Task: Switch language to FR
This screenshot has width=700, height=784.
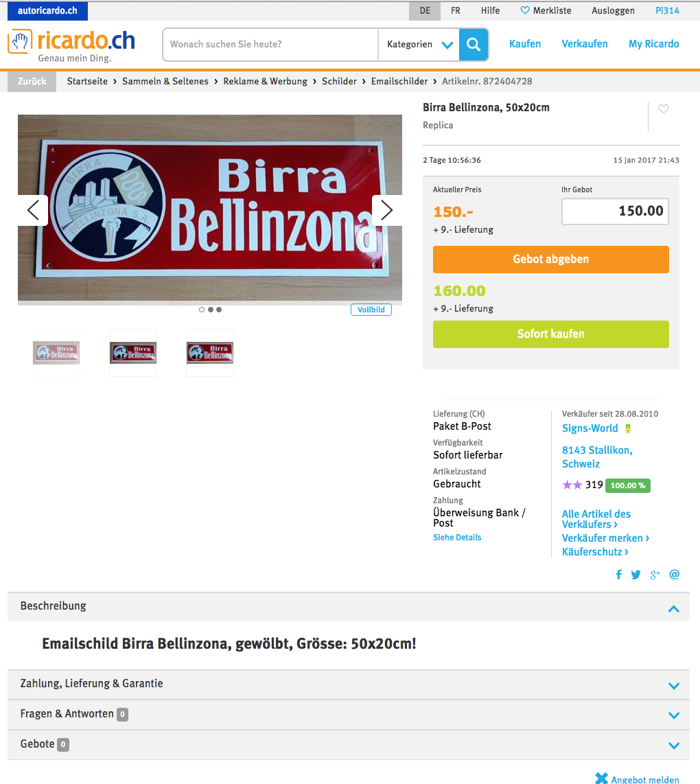Action: click(455, 10)
